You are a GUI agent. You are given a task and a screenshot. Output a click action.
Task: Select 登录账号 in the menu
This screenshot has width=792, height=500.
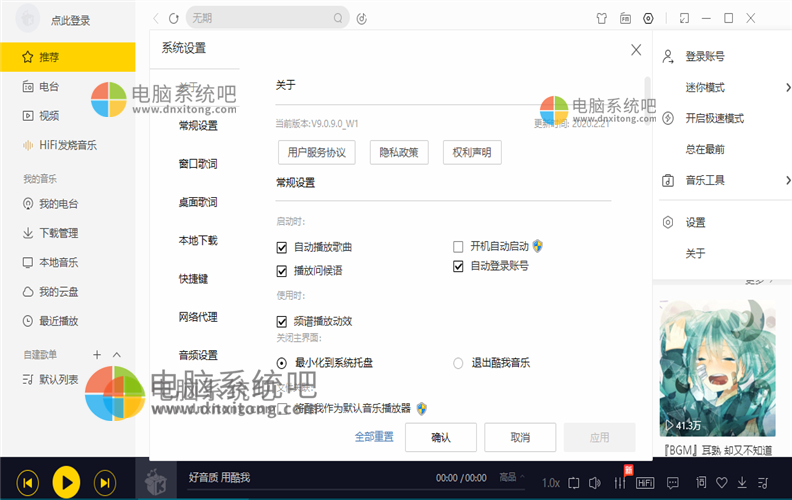(705, 57)
